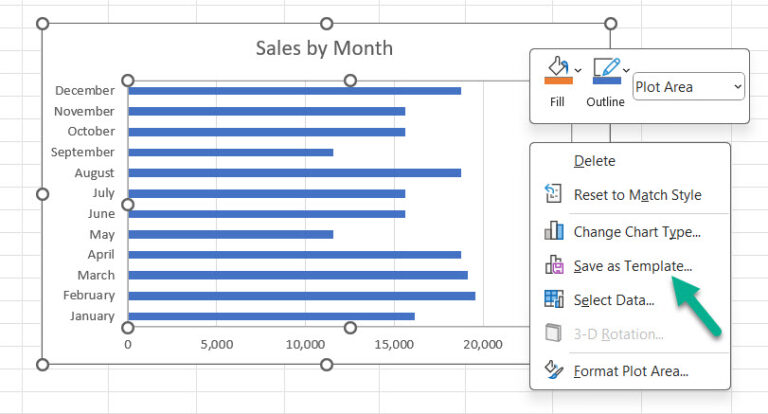
Task: Click the 5,000 axis value
Action: click(216, 344)
